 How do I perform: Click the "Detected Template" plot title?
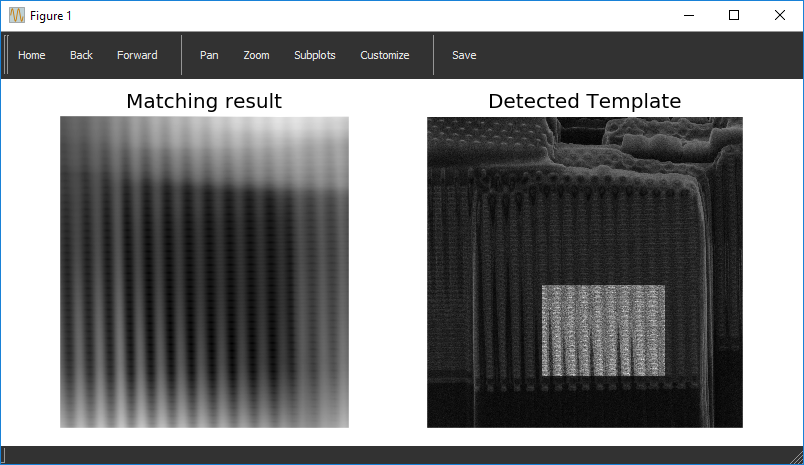click(x=584, y=101)
